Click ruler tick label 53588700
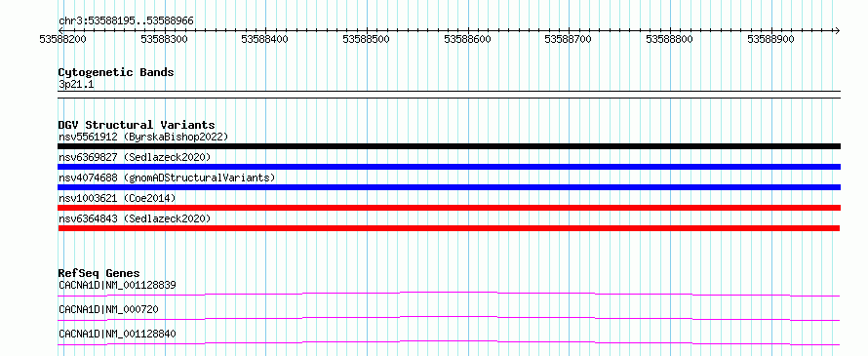This screenshot has width=868, height=356. coord(569,39)
